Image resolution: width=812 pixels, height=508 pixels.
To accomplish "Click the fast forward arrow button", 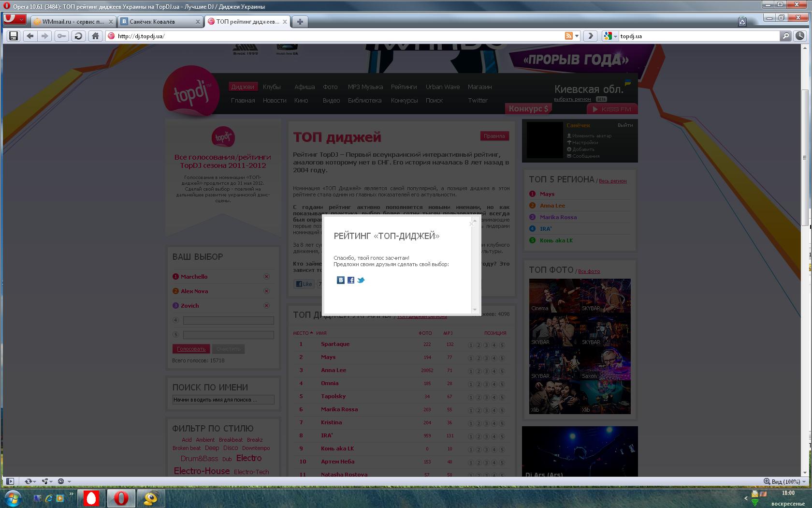I will [590, 36].
